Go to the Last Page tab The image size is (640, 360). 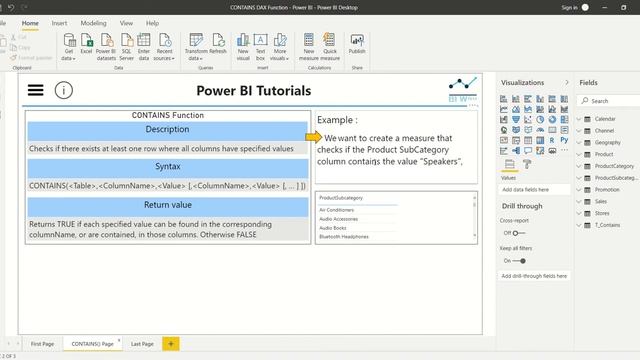[x=142, y=344]
